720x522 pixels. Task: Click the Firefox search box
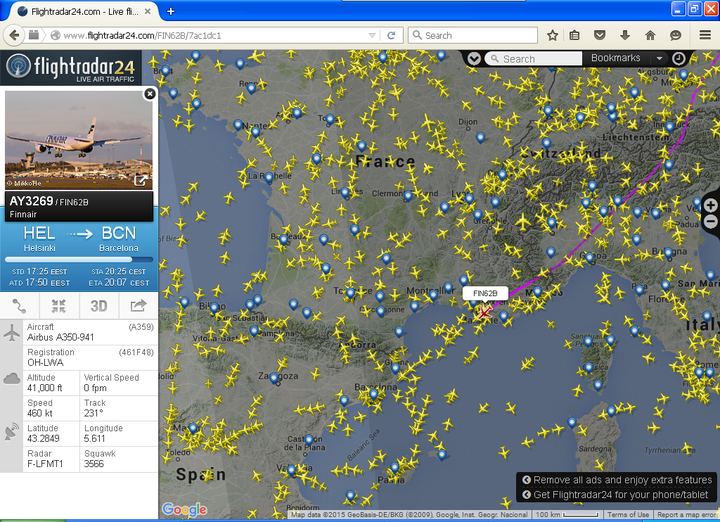[x=473, y=35]
